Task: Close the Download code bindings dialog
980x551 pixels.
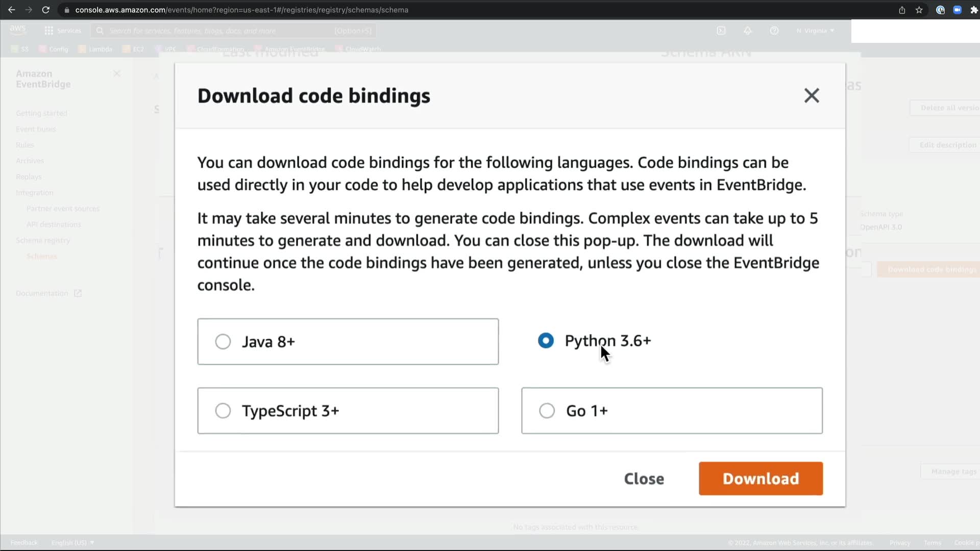Action: pos(811,95)
